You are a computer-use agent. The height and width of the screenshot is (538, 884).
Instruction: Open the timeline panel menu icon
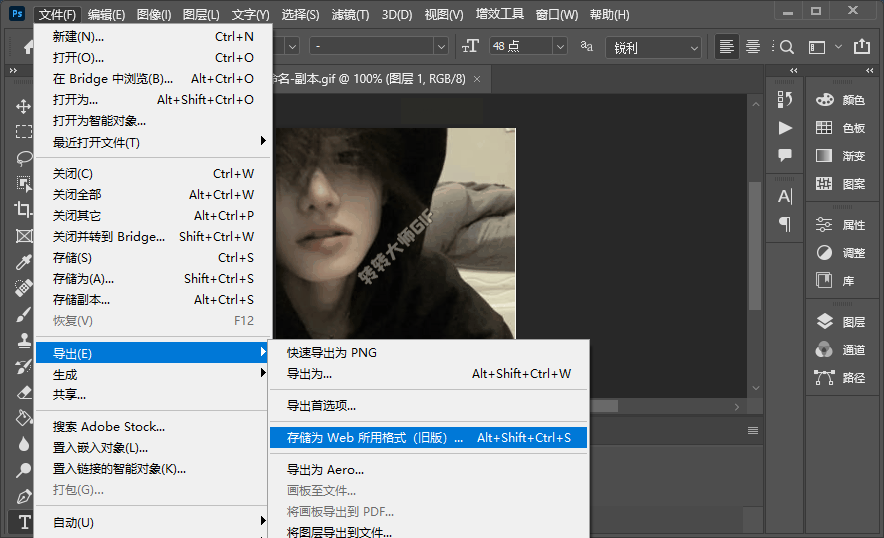[x=753, y=431]
